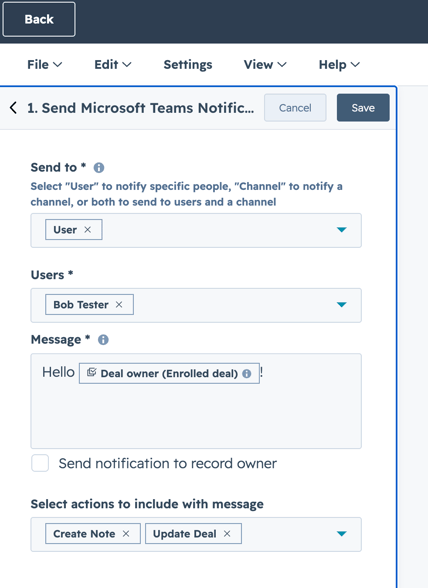Click info icon inside Deal owner token
Screen dimensions: 428x588
246,374
